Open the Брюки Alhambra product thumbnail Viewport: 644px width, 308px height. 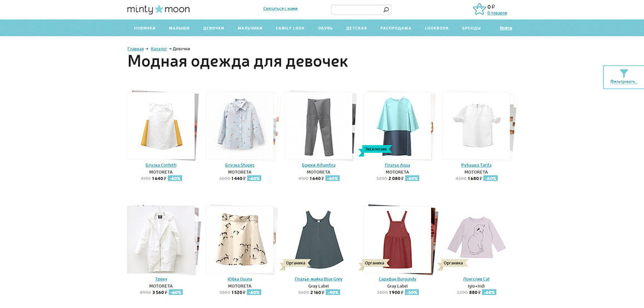coord(319,126)
